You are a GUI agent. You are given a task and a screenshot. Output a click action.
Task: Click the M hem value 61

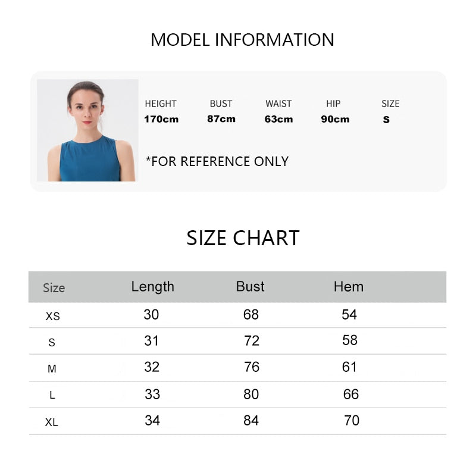349,367
